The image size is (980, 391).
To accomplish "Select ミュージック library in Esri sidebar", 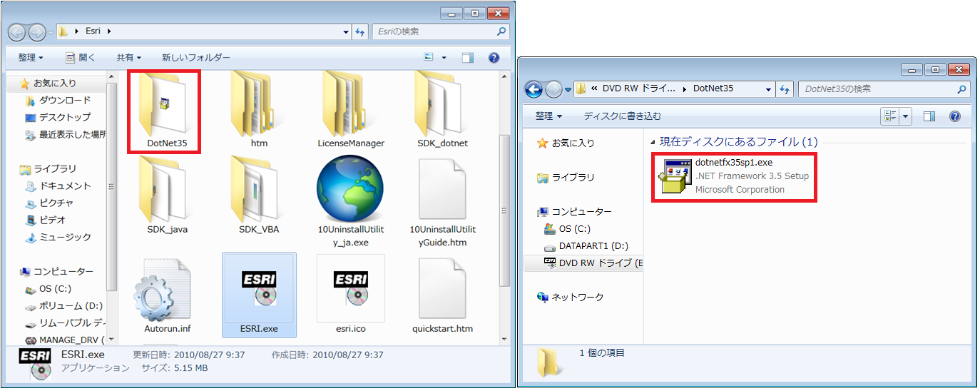I will click(58, 237).
